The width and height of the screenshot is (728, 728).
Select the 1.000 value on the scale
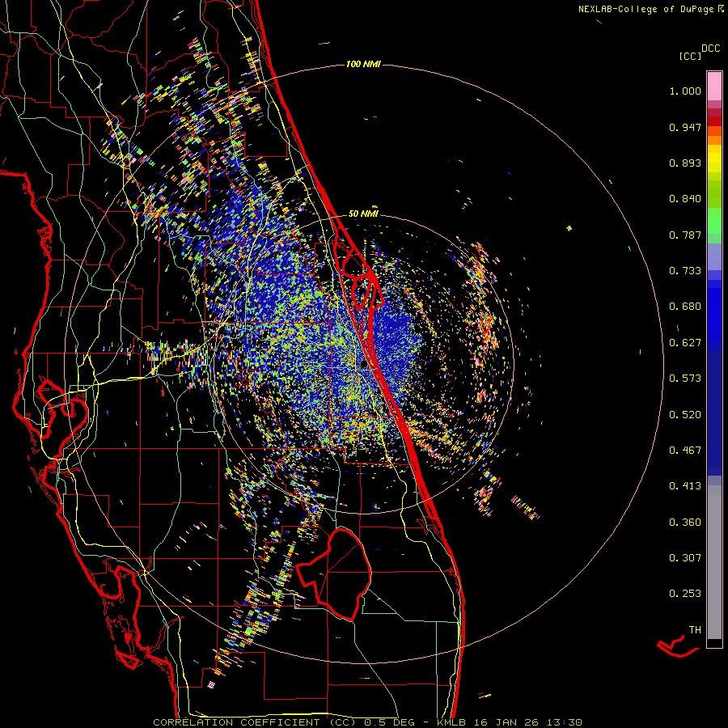tap(685, 91)
